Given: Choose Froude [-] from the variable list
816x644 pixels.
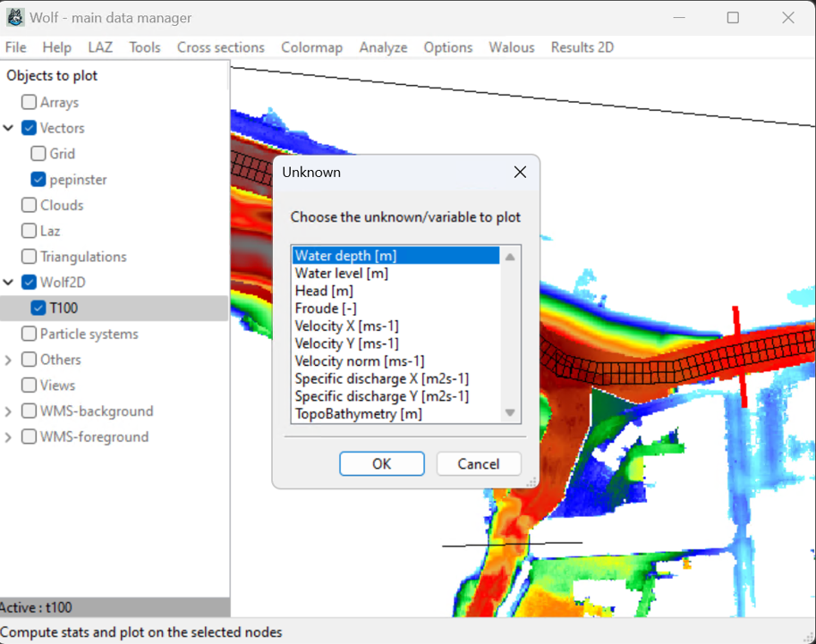Looking at the screenshot, I should point(326,309).
